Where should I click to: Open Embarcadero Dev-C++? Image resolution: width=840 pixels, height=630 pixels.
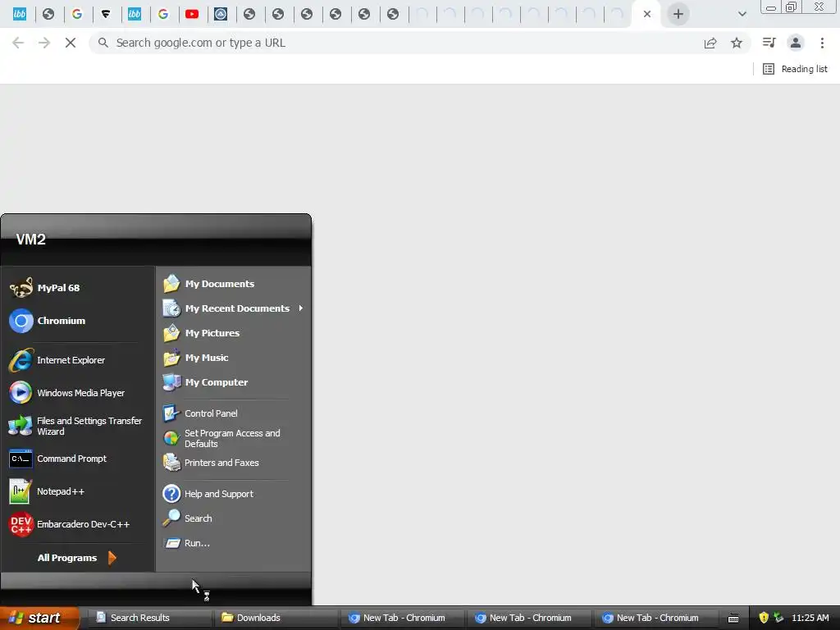[x=77, y=524]
